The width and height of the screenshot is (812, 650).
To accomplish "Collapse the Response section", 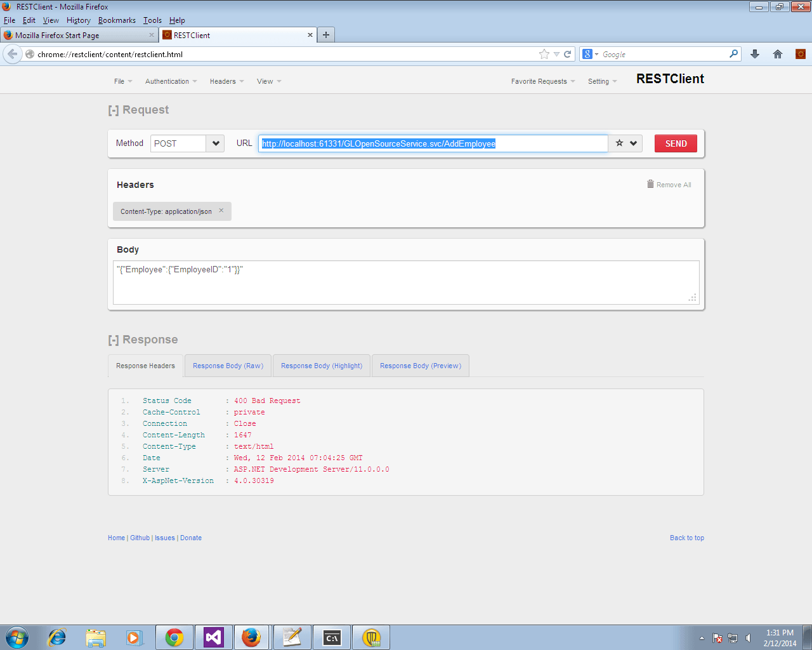I will [x=114, y=340].
